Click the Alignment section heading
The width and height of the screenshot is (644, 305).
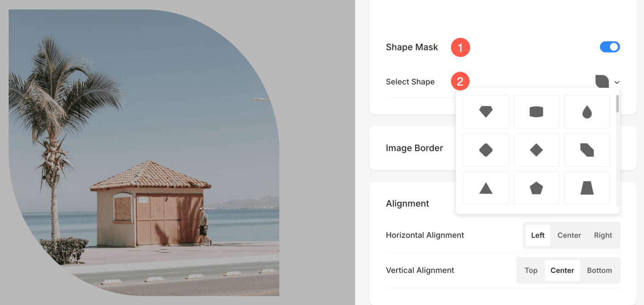click(408, 203)
